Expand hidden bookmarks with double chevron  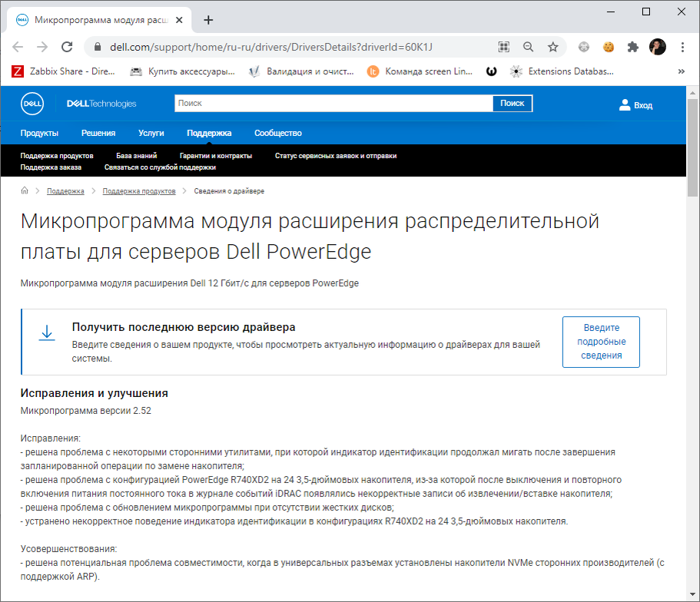(682, 71)
